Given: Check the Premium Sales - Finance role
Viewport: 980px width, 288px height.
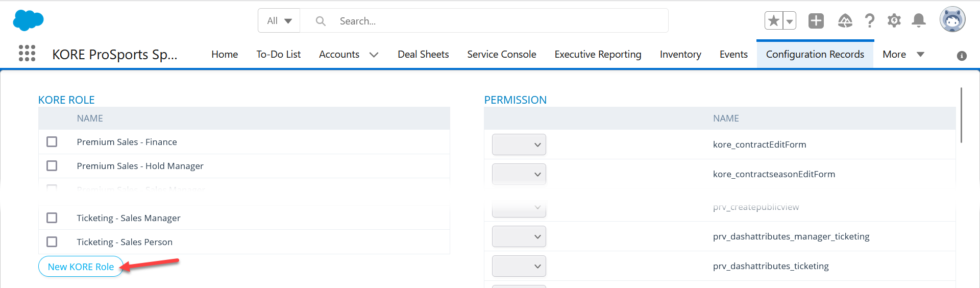Looking at the screenshot, I should (52, 142).
